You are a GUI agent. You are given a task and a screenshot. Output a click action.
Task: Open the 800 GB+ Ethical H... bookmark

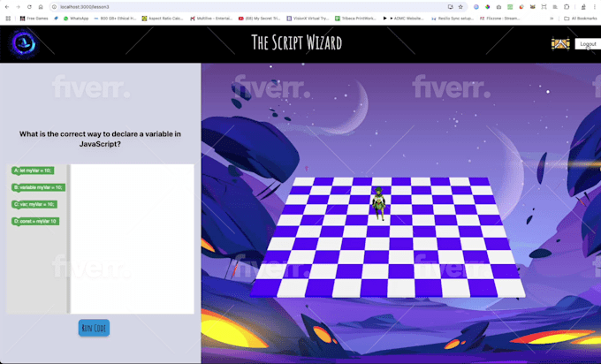tap(115, 19)
